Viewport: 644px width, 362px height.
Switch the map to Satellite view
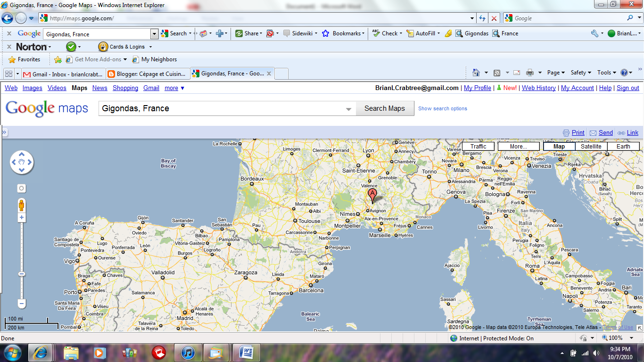[591, 147]
